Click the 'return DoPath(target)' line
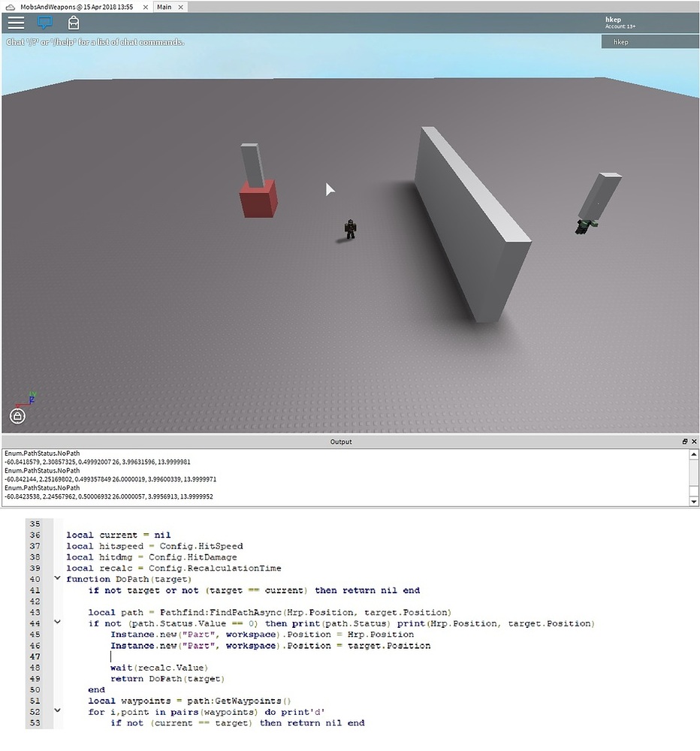 tap(167, 678)
